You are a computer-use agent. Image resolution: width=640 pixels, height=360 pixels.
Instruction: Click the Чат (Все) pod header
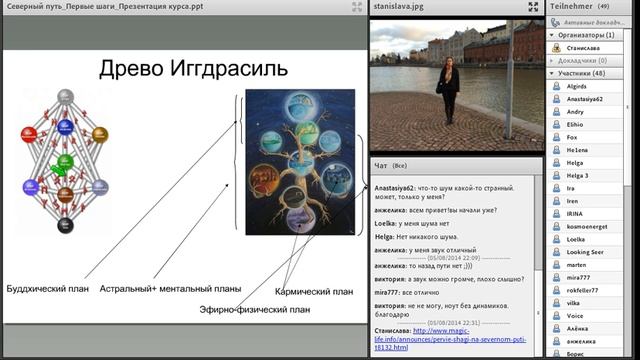pyautogui.click(x=456, y=165)
